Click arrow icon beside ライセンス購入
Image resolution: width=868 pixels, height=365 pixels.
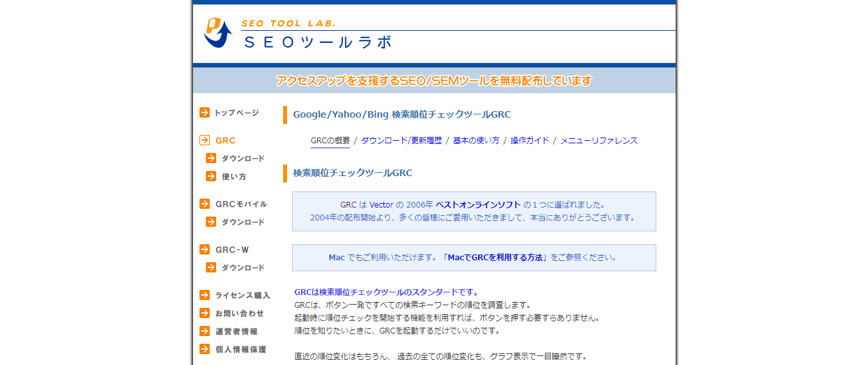[205, 295]
